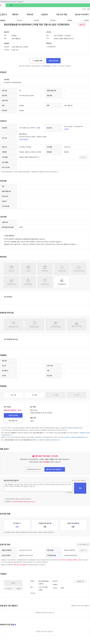Click the 기타 selection method card
This screenshot has width=90, height=644.
76,395
